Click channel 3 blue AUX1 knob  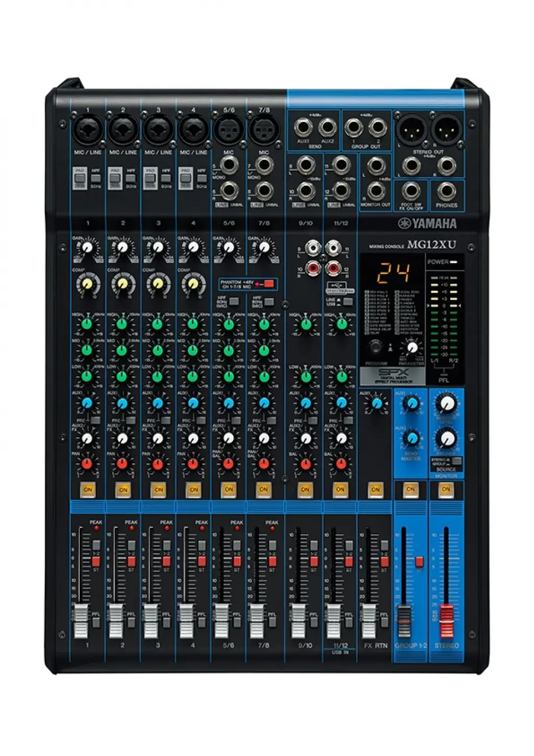tap(157, 403)
